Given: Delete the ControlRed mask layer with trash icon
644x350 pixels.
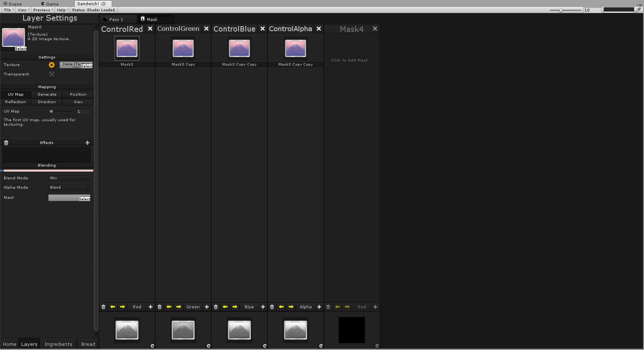Looking at the screenshot, I should coord(103,307).
